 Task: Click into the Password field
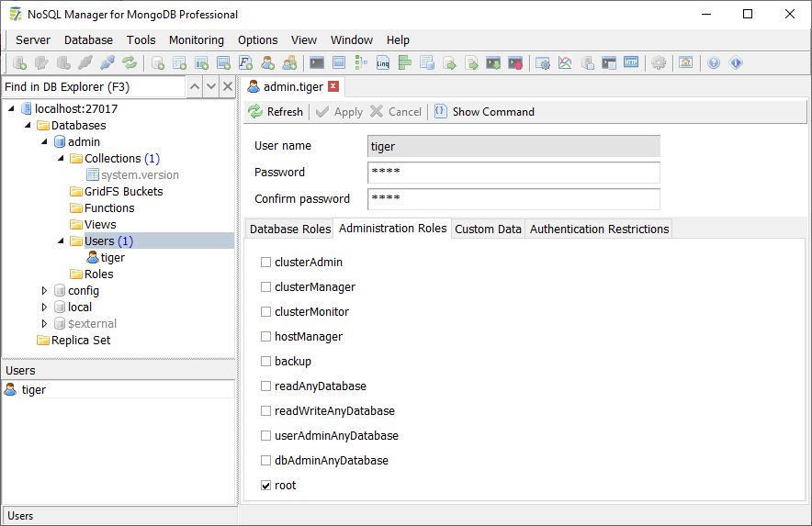coord(513,173)
